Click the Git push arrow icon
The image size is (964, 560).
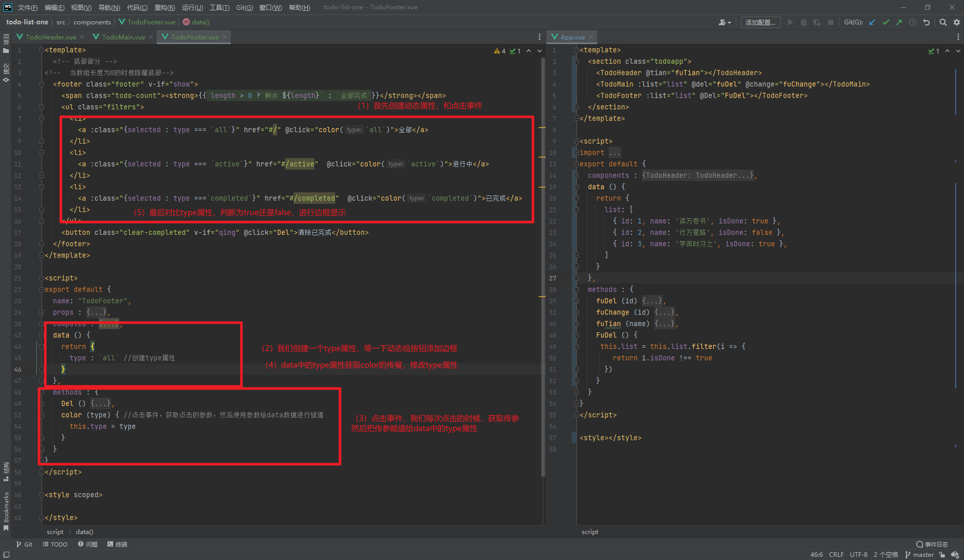coord(899,22)
